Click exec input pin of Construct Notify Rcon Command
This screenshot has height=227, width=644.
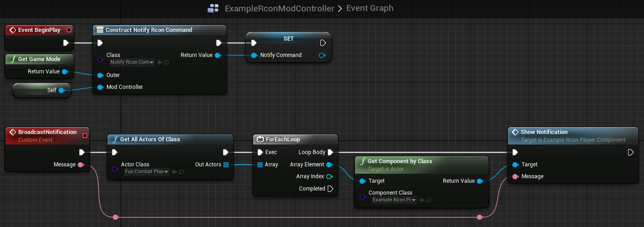[x=100, y=43]
